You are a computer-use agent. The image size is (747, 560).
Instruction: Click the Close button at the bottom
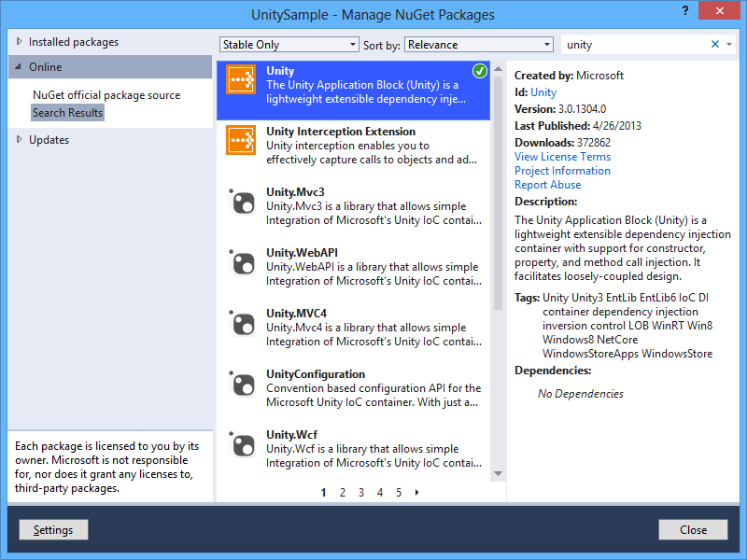pyautogui.click(x=693, y=529)
